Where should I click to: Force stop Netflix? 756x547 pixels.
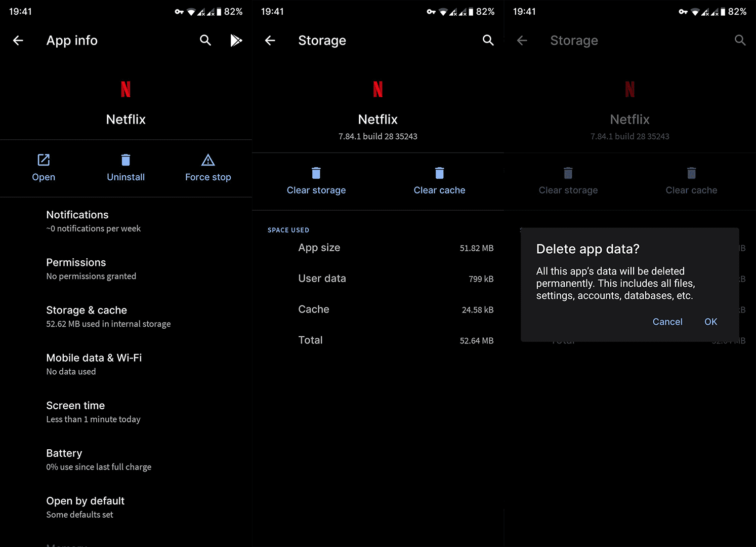[x=208, y=168]
